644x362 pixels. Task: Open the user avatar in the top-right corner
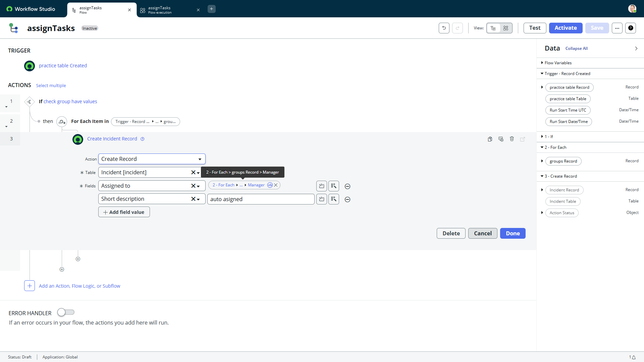pos(632,9)
